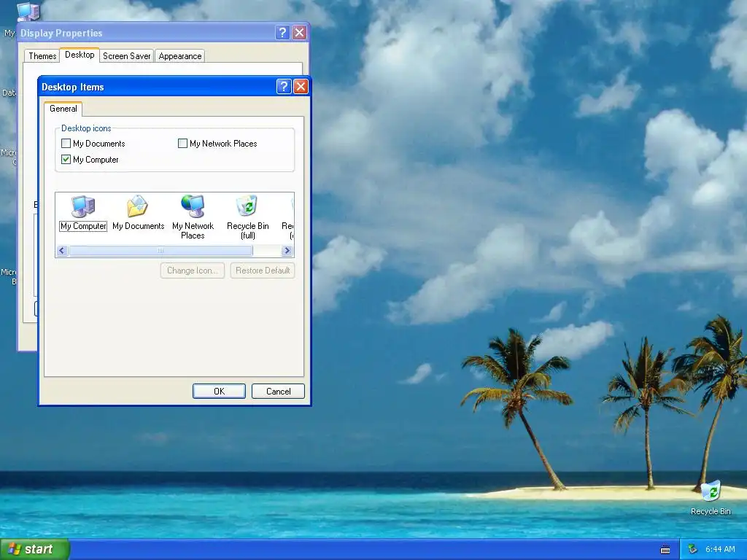747x560 pixels.
Task: Close the Desktop Items dialog
Action: coord(301,87)
